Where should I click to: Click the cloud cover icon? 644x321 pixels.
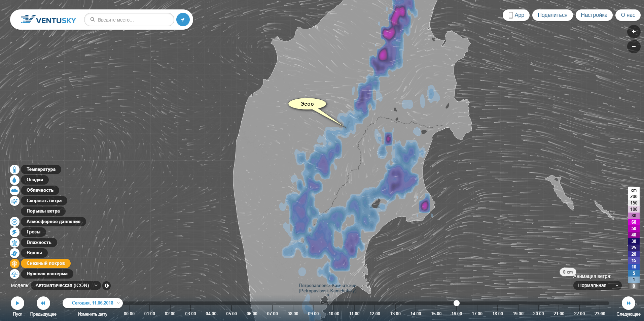[14, 190]
